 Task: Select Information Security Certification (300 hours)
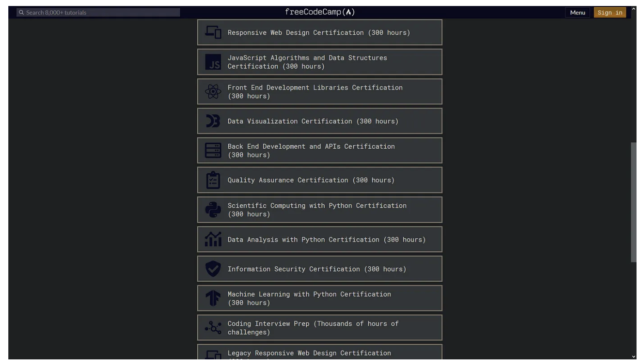pos(320,269)
